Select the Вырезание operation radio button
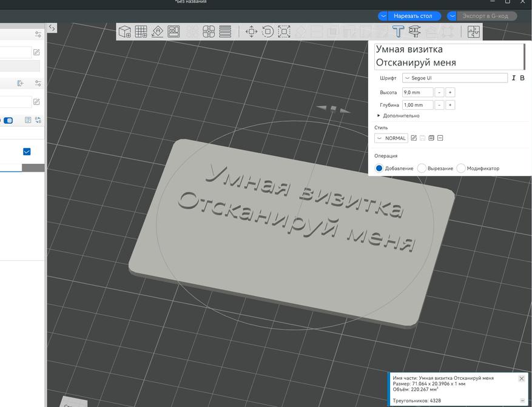Image resolution: width=532 pixels, height=407 pixels. coord(422,168)
